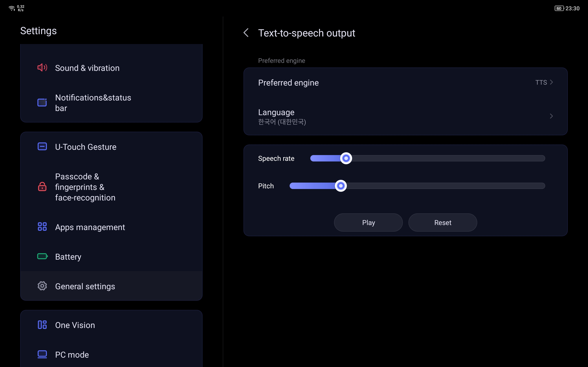Click the Pitch slider handle
Image resolution: width=588 pixels, height=367 pixels.
pos(341,186)
